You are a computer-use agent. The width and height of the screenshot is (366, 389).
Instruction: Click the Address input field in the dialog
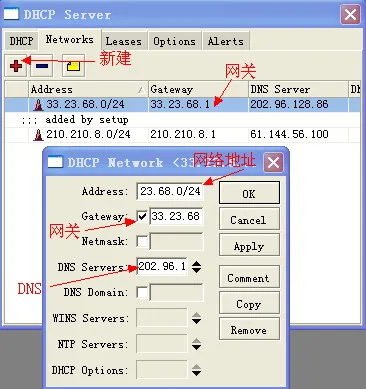tap(170, 191)
